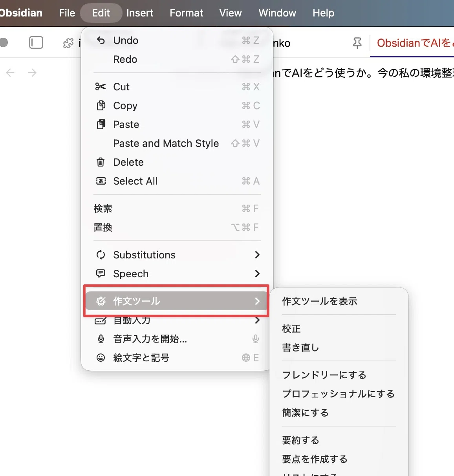Click the Speech bubble icon
The height and width of the screenshot is (476, 454).
[x=101, y=273]
